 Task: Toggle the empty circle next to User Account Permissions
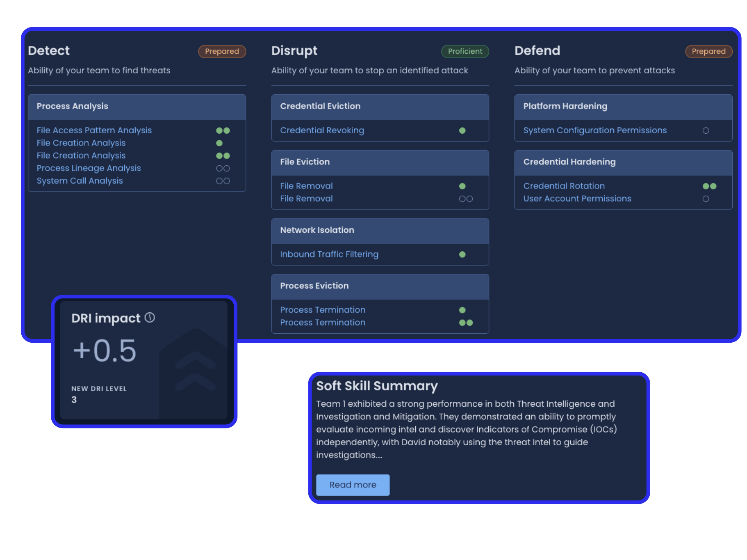[x=706, y=199]
